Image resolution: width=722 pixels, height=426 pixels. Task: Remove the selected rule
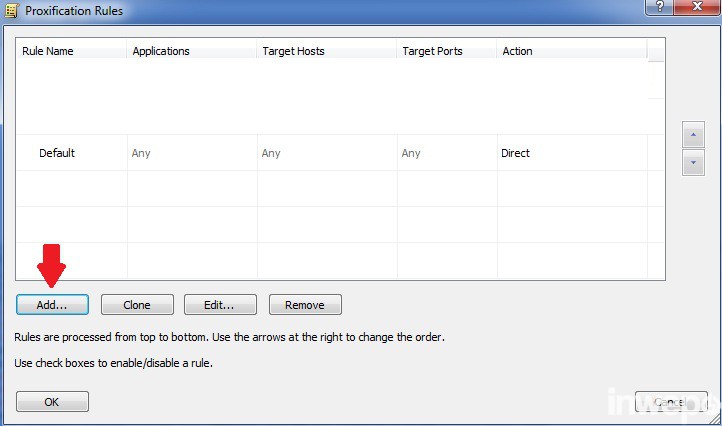(x=304, y=304)
